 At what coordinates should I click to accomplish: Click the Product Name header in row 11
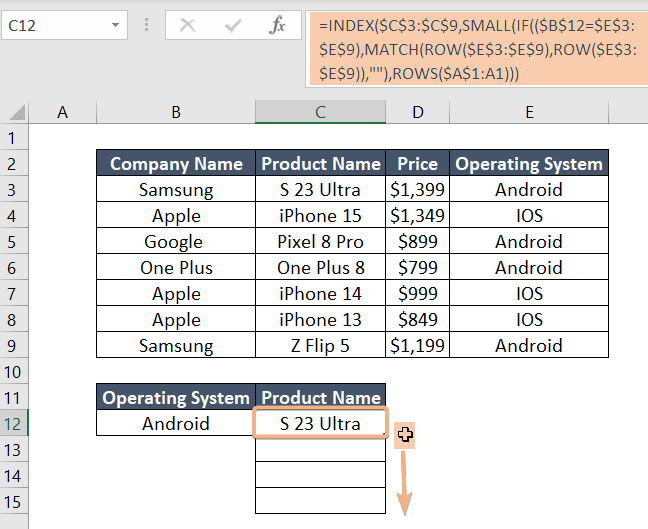[320, 397]
